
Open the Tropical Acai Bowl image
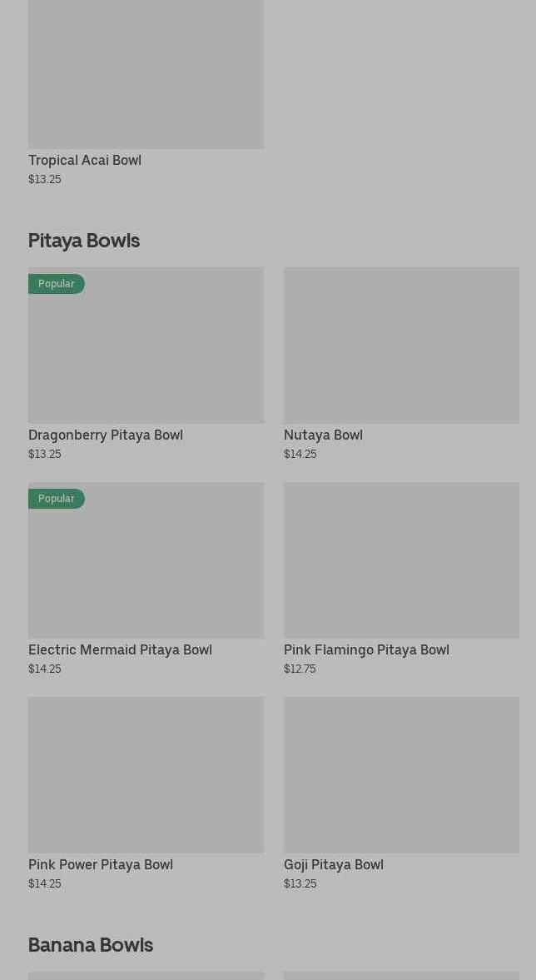[146, 75]
